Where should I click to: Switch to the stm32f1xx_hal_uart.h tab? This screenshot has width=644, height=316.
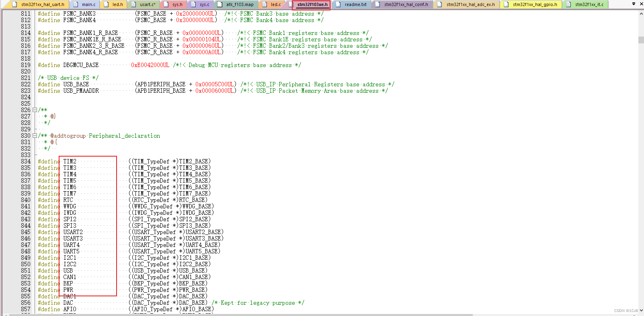[x=38, y=4]
